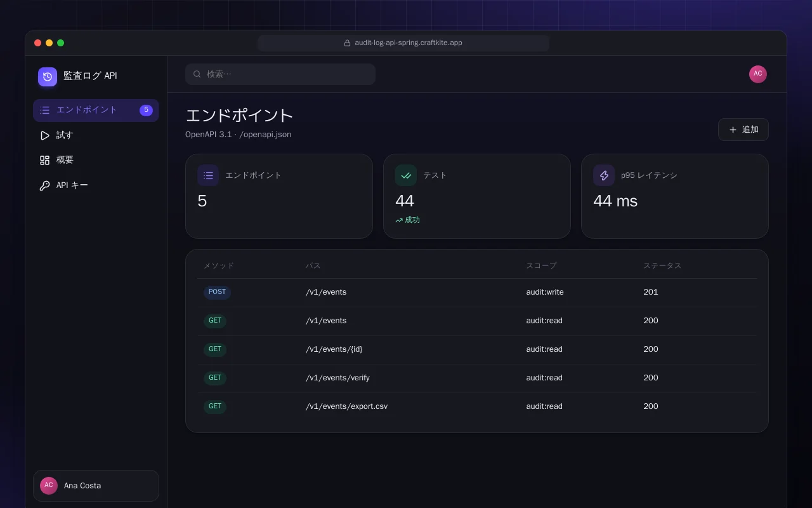Click the /v1/events/export.csv path
Screen dimensions: 812x508
pyautogui.click(x=346, y=406)
